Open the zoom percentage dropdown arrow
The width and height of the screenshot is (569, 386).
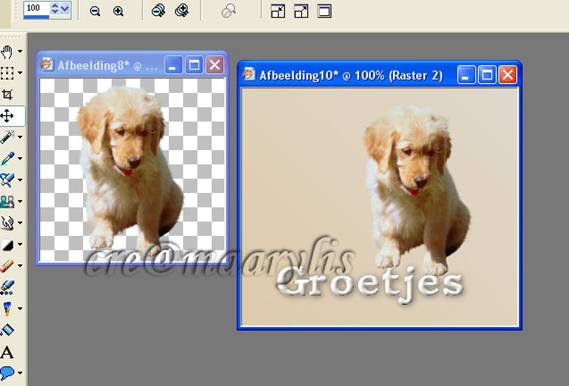65,9
